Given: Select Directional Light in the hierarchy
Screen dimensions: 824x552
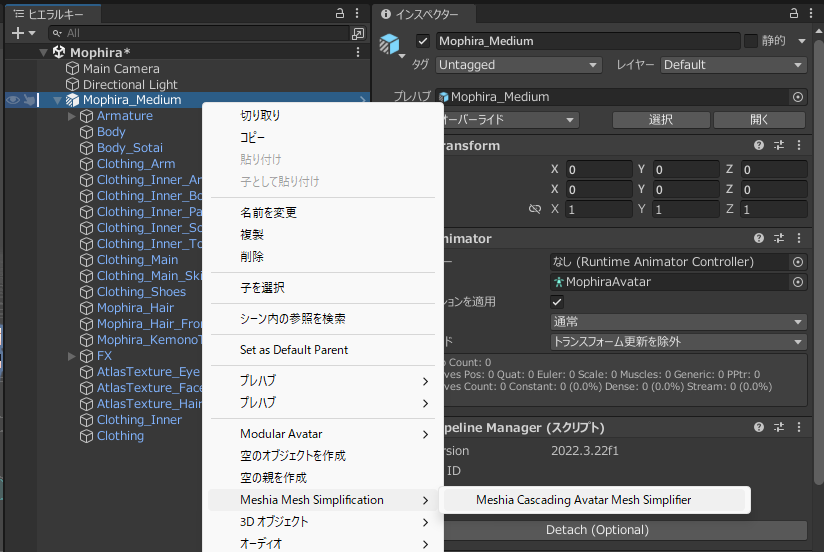Looking at the screenshot, I should pyautogui.click(x=130, y=85).
